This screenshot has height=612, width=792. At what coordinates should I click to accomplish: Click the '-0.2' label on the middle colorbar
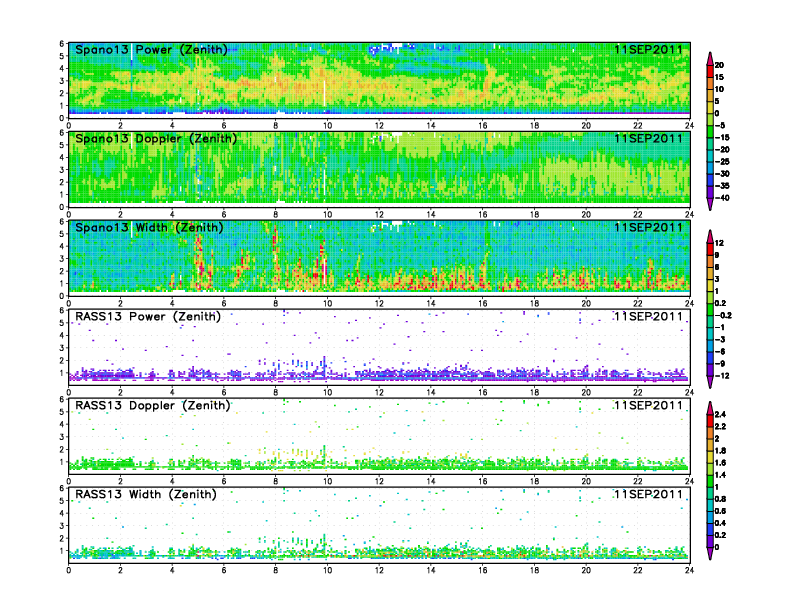coord(723,315)
